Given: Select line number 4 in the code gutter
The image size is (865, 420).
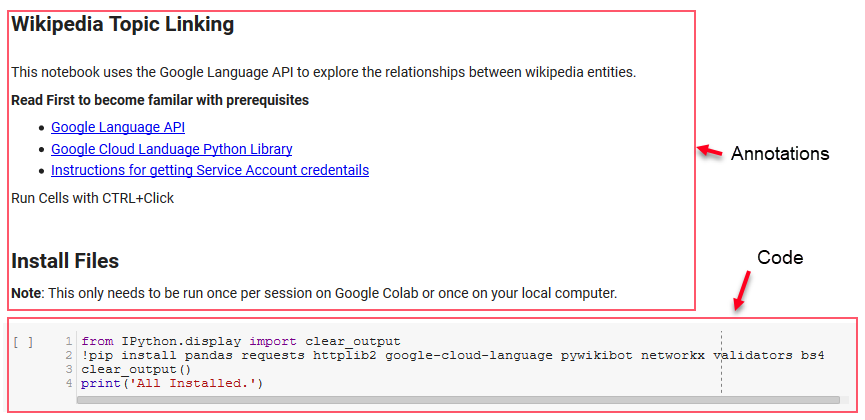Looking at the screenshot, I should [69, 384].
